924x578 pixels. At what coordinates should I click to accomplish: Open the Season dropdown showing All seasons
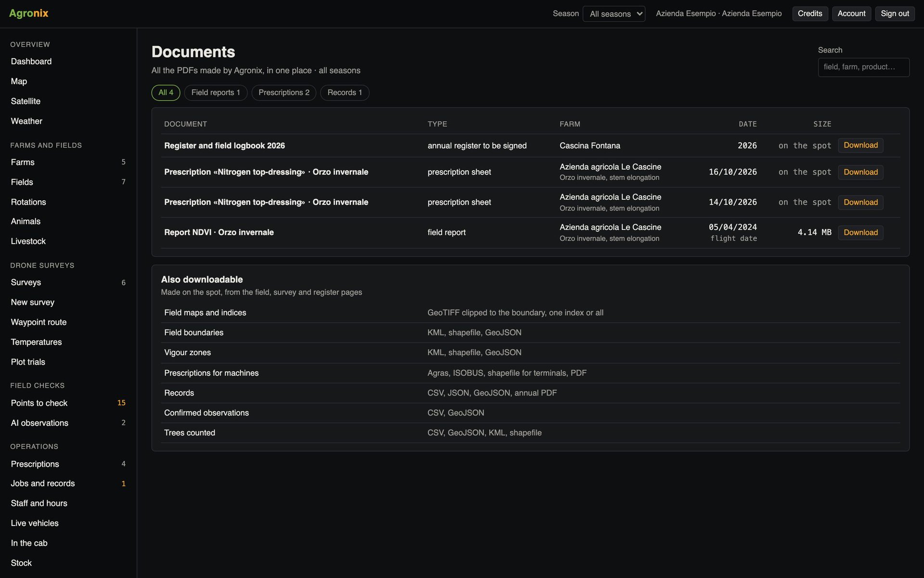pos(614,13)
